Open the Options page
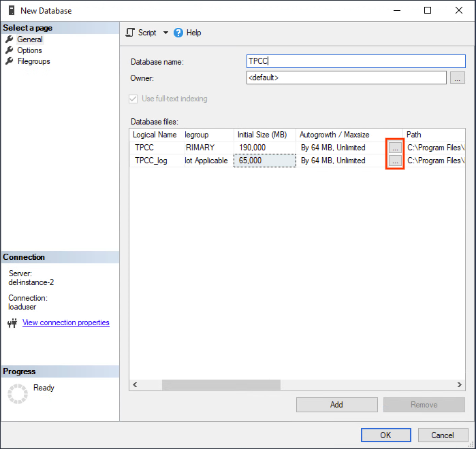 click(29, 50)
